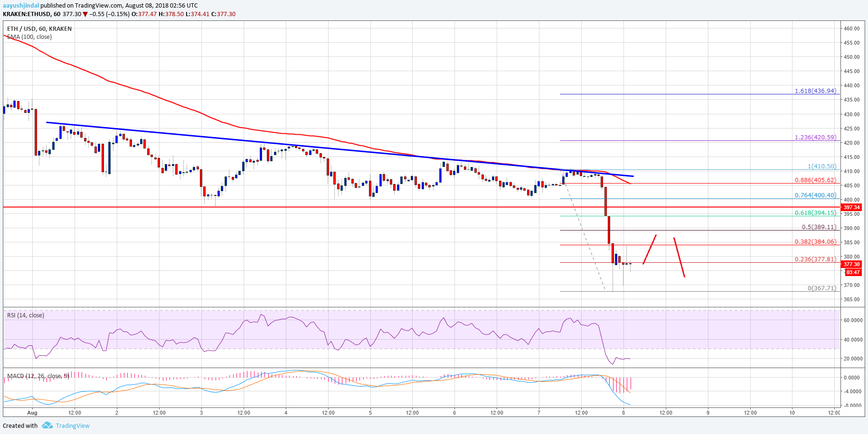
Task: Click the date 2 label on time axis
Action: click(117, 413)
